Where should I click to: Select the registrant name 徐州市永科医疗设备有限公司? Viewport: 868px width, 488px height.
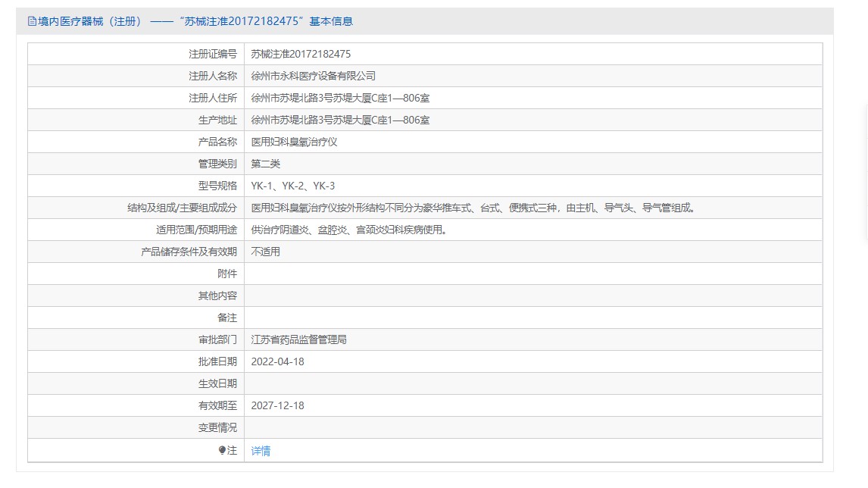313,76
